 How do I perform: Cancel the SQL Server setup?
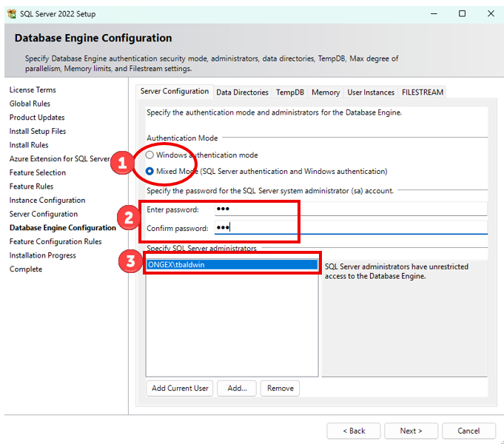pos(468,431)
